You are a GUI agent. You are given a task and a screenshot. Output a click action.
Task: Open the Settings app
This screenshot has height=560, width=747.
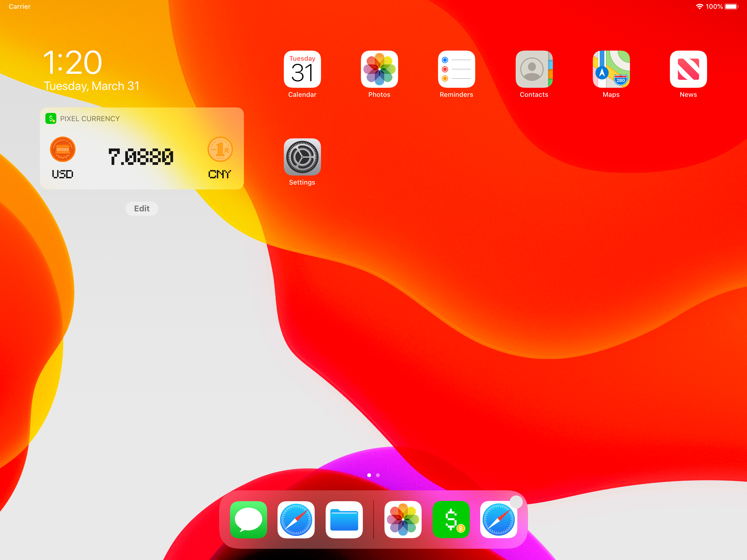(x=302, y=157)
